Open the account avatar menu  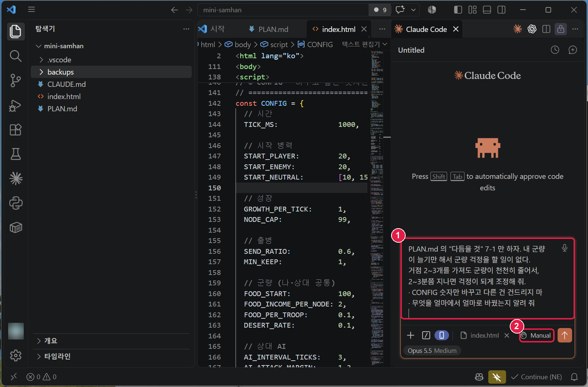point(16,331)
